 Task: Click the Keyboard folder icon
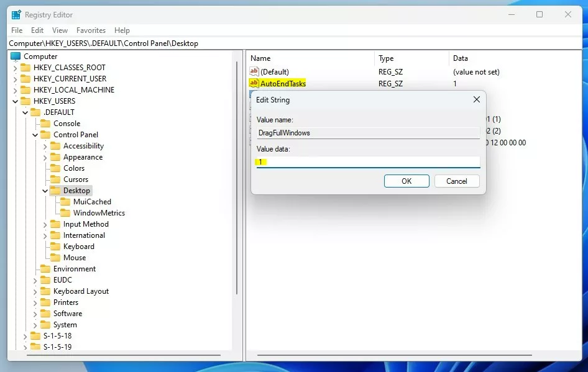pos(55,247)
